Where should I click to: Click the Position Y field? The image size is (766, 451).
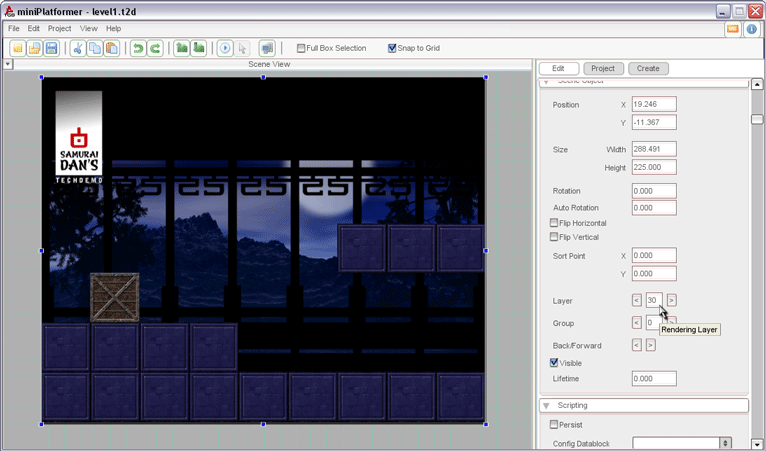point(654,122)
